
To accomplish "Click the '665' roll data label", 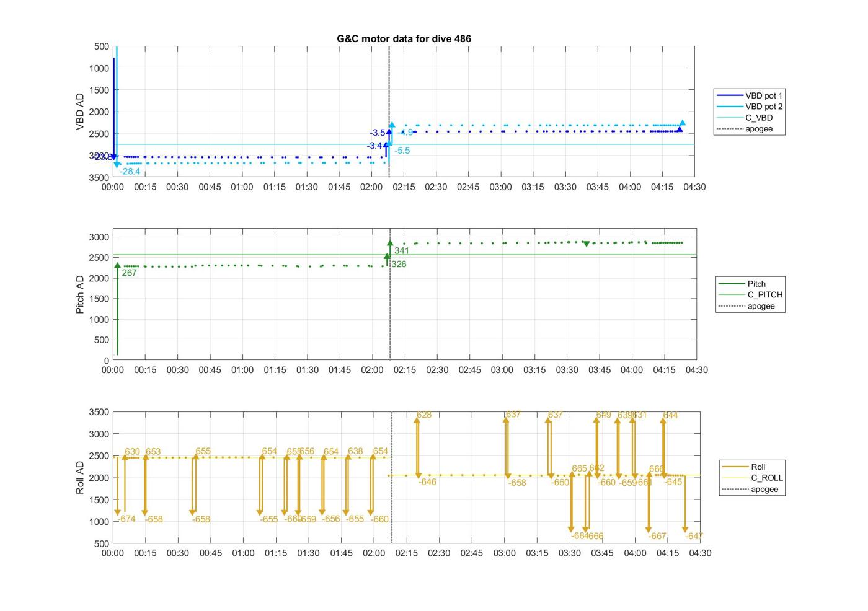I will pyautogui.click(x=579, y=468).
